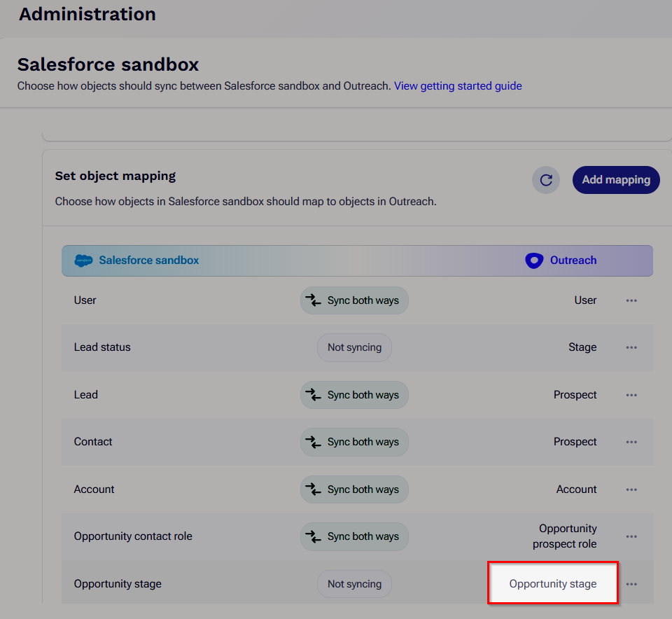672x619 pixels.
Task: Click the Outreach column header text
Action: (x=573, y=260)
